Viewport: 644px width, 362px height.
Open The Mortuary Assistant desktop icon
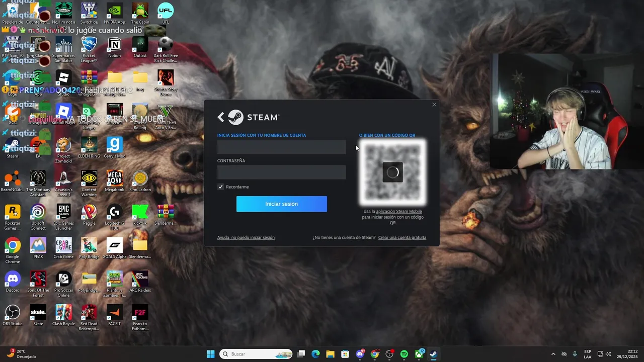click(x=38, y=184)
